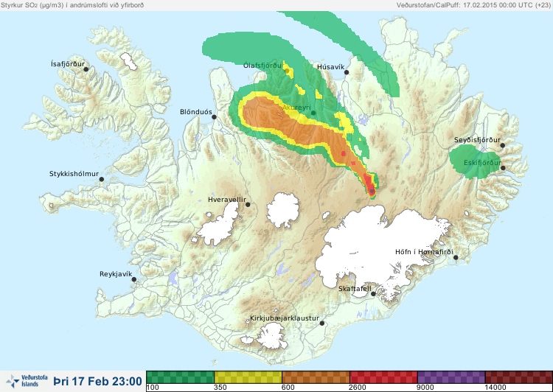Click the Skaftafell label text
Image resolution: width=553 pixels, height=392 pixels.
click(355, 289)
